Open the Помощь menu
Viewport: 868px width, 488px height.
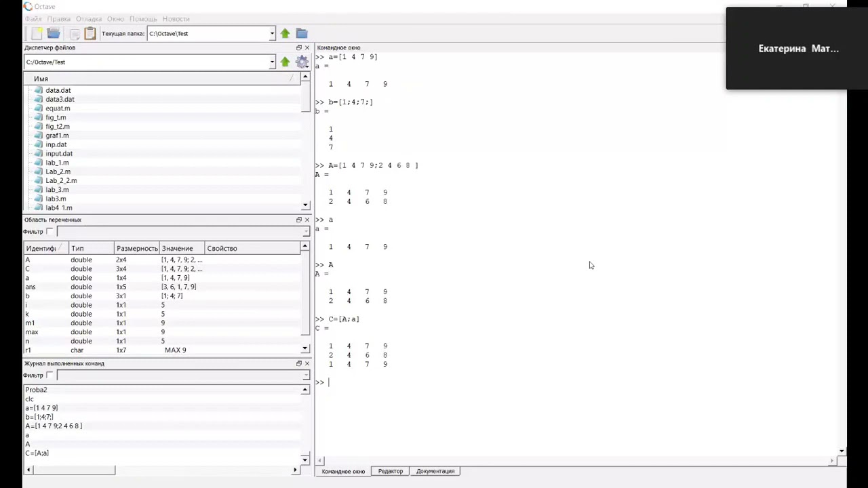(143, 19)
